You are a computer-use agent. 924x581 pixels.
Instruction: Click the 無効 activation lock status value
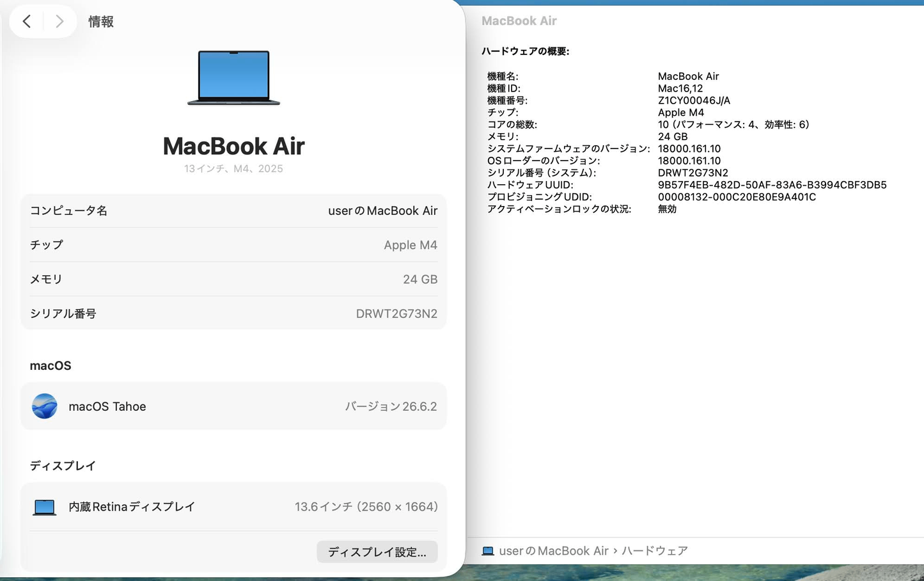click(x=667, y=209)
